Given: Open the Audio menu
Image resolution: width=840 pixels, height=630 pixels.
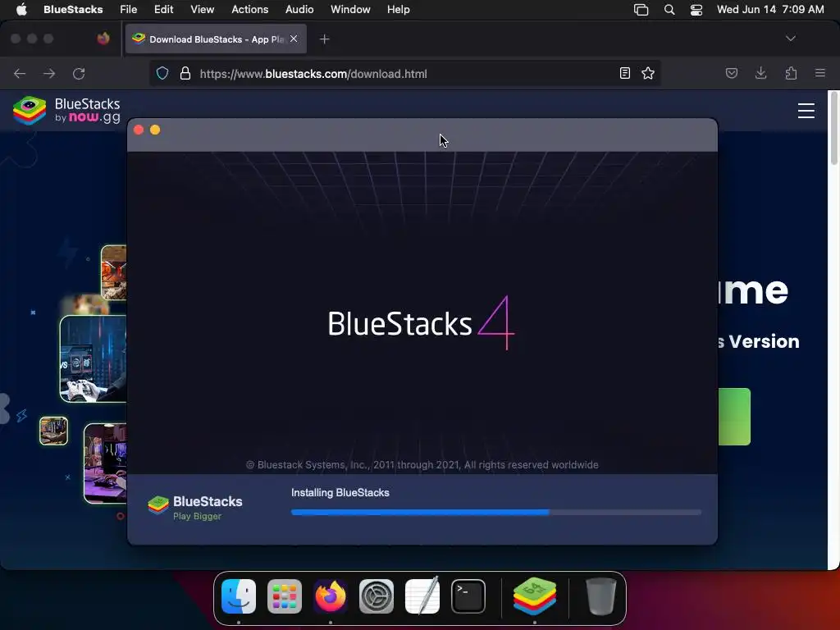Looking at the screenshot, I should [299, 9].
